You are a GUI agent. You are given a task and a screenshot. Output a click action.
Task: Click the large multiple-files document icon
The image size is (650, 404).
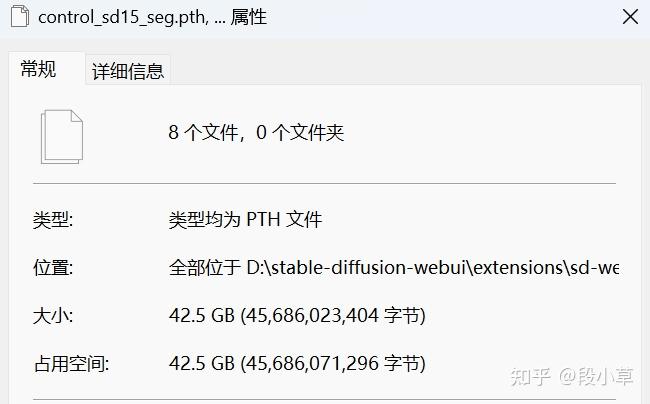click(x=62, y=137)
